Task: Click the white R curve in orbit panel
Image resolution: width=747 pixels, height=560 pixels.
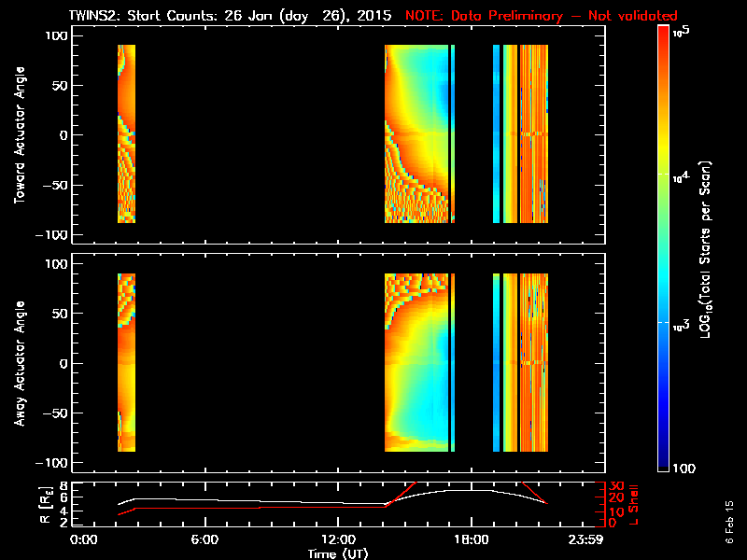Action: click(x=280, y=501)
